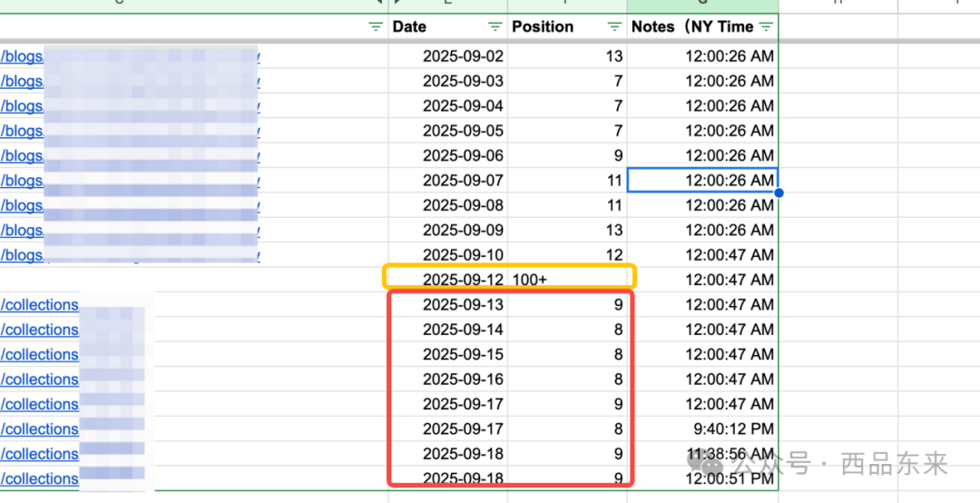This screenshot has height=503, width=980.
Task: Open the /collections link in the 2025-09-16 row
Action: click(40, 380)
